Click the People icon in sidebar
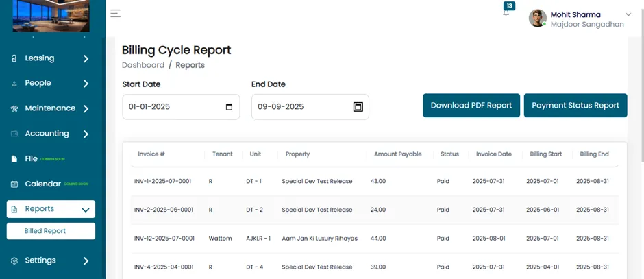644x279 pixels. [x=14, y=84]
